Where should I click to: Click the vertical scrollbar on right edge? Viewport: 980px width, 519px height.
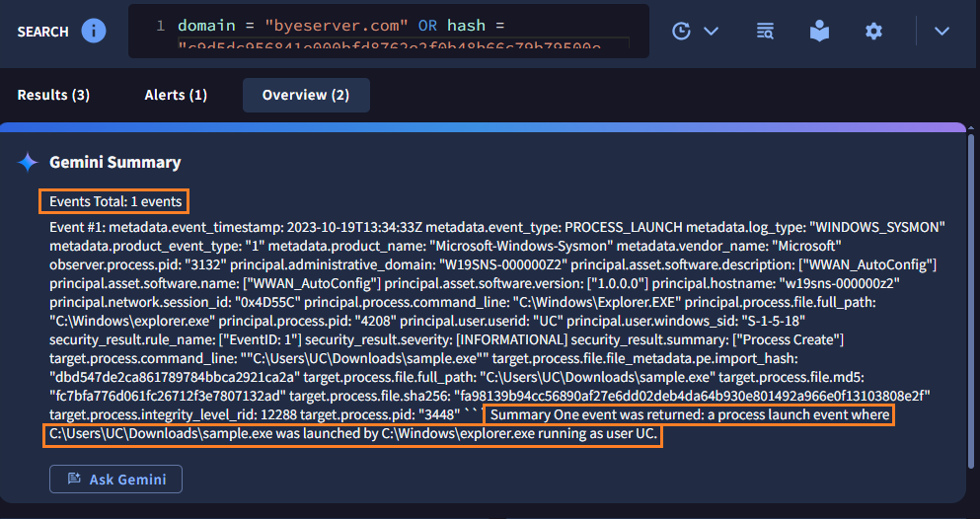click(x=971, y=296)
